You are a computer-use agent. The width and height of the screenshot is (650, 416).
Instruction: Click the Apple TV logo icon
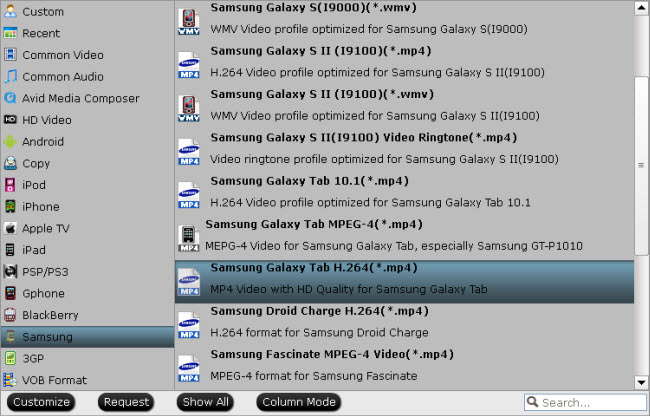click(x=10, y=228)
